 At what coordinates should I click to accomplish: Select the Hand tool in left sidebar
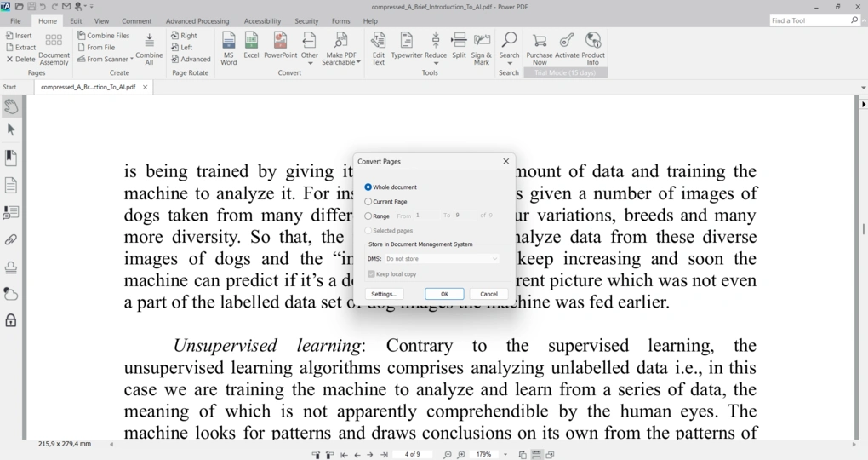click(11, 106)
